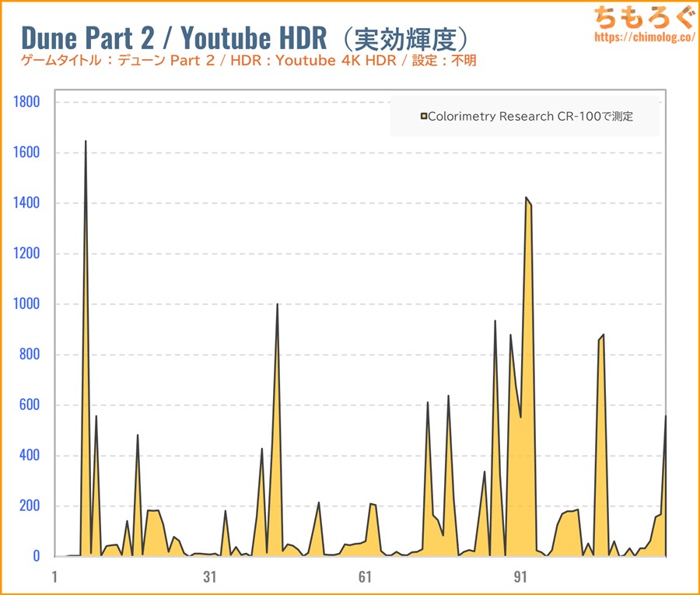The height and width of the screenshot is (595, 700).
Task: Click the y-axis label 1400
Action: coord(26,203)
